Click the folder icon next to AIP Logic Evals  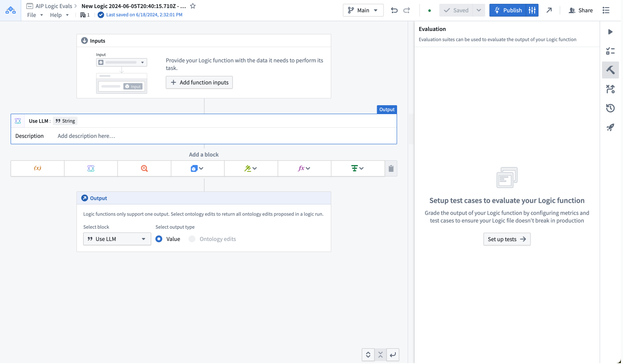click(30, 6)
